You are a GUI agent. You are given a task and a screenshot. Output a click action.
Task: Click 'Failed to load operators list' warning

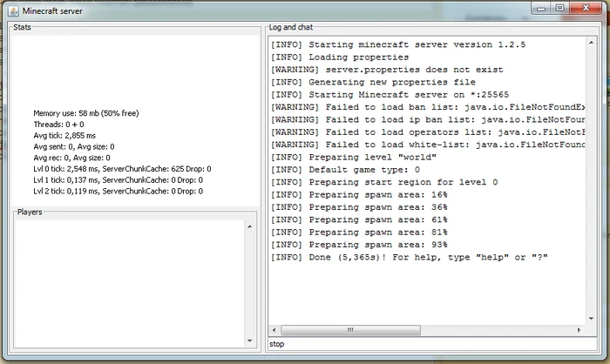tap(428, 132)
